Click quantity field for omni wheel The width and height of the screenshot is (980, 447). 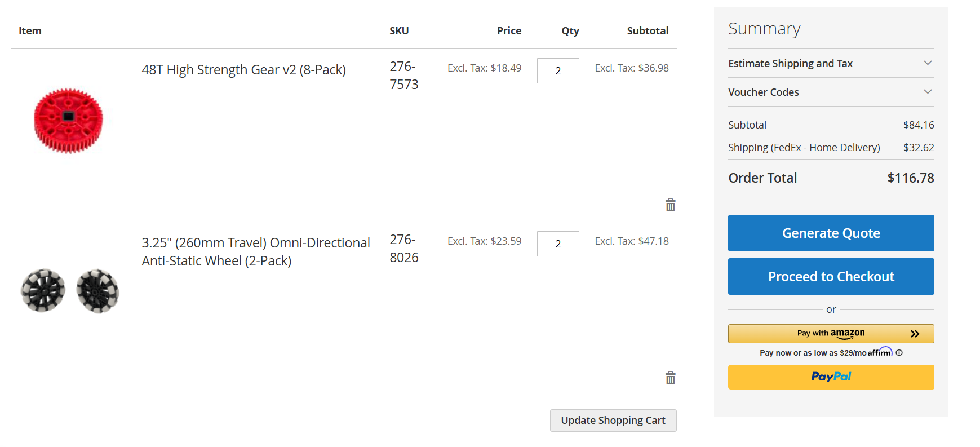[x=557, y=244]
